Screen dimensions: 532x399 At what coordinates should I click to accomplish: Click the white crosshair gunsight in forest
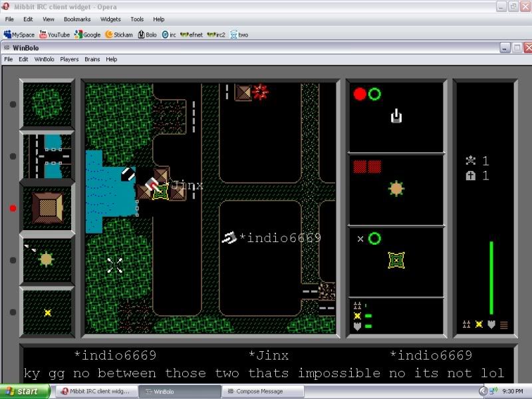tap(114, 265)
